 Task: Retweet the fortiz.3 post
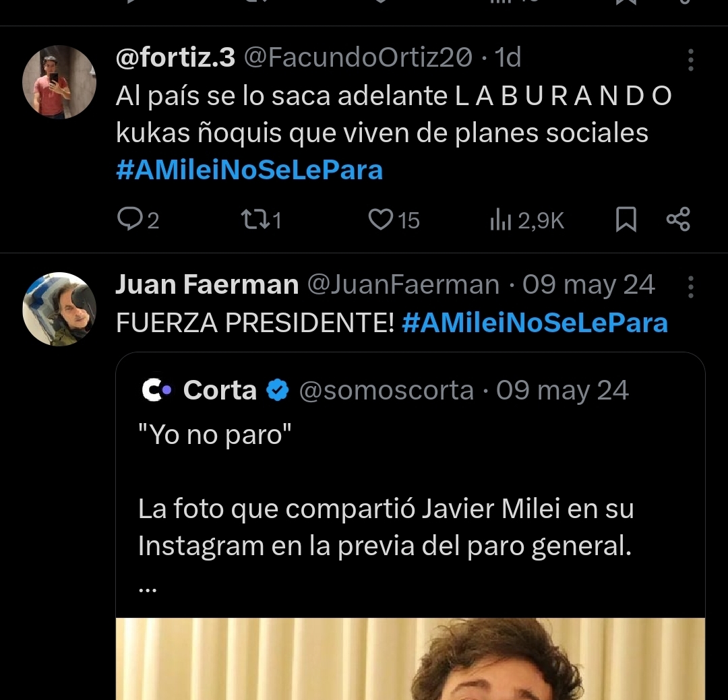tap(253, 220)
